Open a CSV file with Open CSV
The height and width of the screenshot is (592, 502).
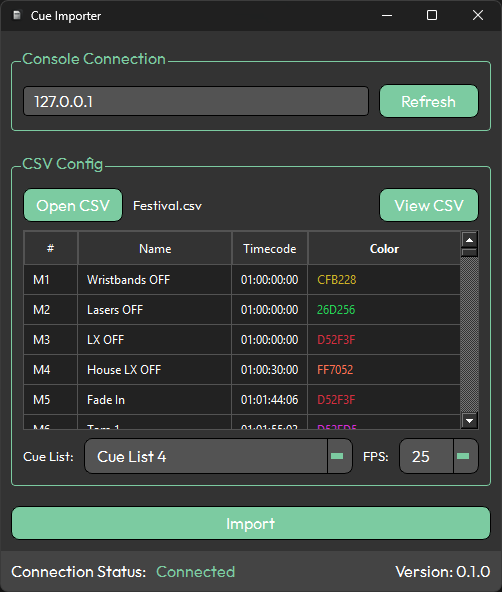[73, 205]
